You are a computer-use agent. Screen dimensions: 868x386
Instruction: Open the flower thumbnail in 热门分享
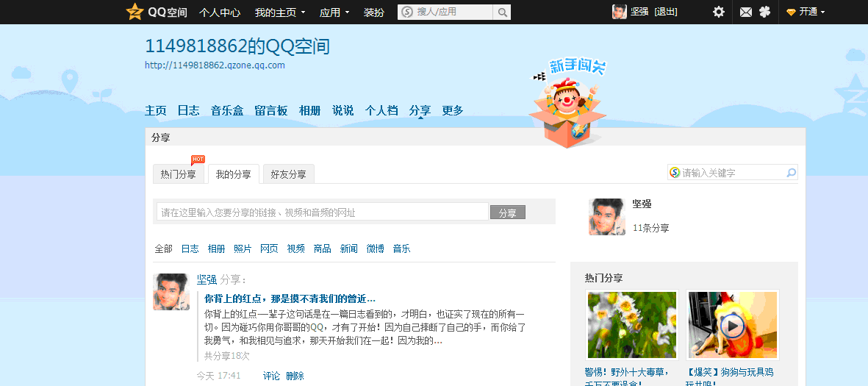[x=631, y=325]
